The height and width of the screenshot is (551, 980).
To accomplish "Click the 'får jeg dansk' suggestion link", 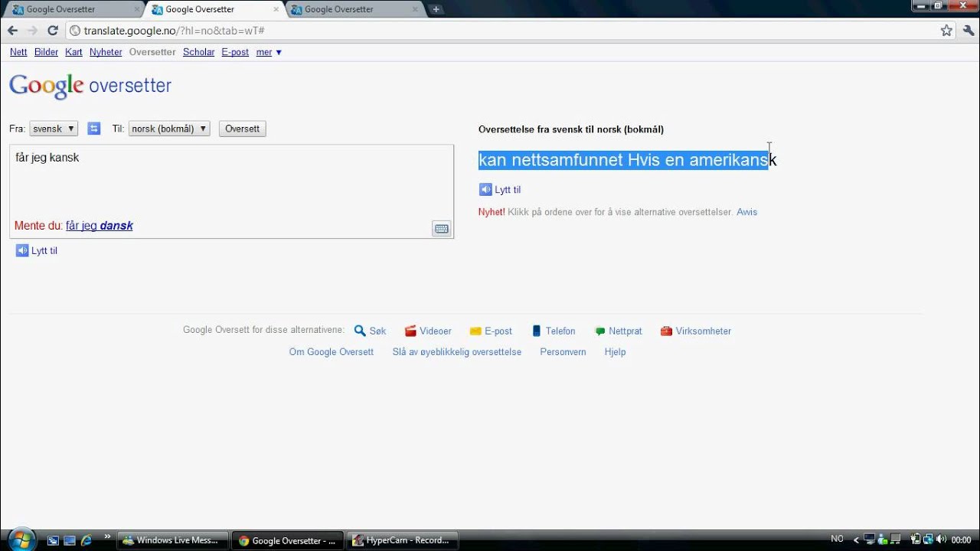I will (x=100, y=226).
